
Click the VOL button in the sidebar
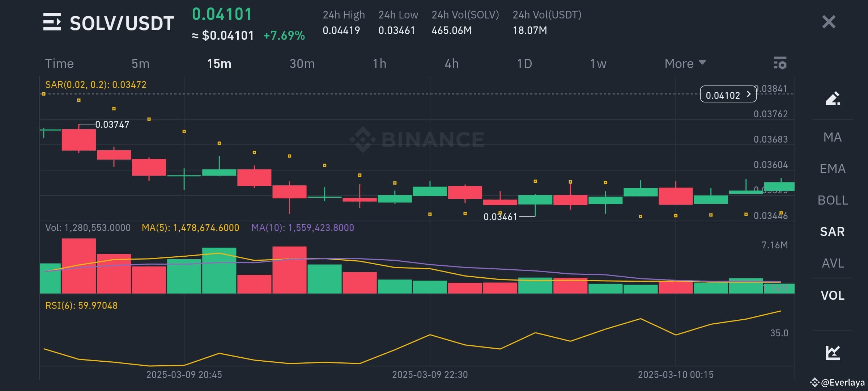(832, 295)
